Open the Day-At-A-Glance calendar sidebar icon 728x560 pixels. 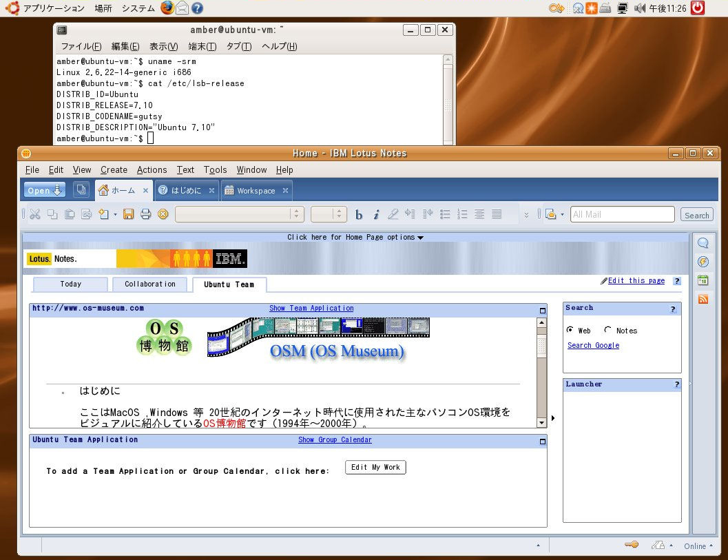point(703,280)
